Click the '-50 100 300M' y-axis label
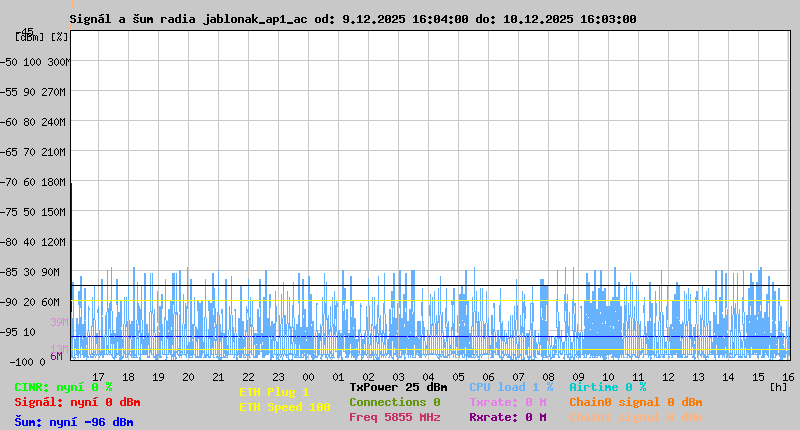The image size is (800, 430). [35, 62]
